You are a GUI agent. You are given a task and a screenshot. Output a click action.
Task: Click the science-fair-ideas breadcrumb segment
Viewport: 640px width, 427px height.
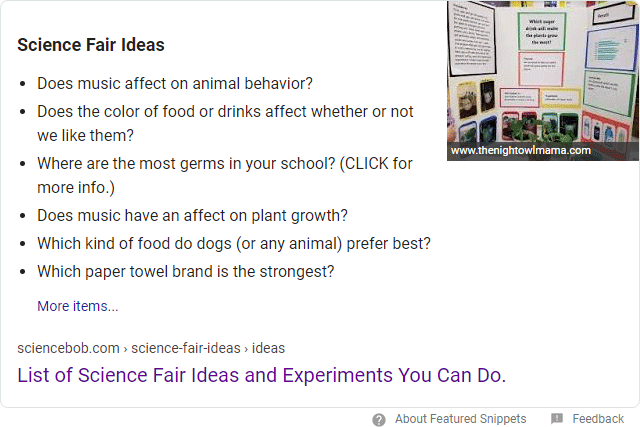(x=186, y=348)
